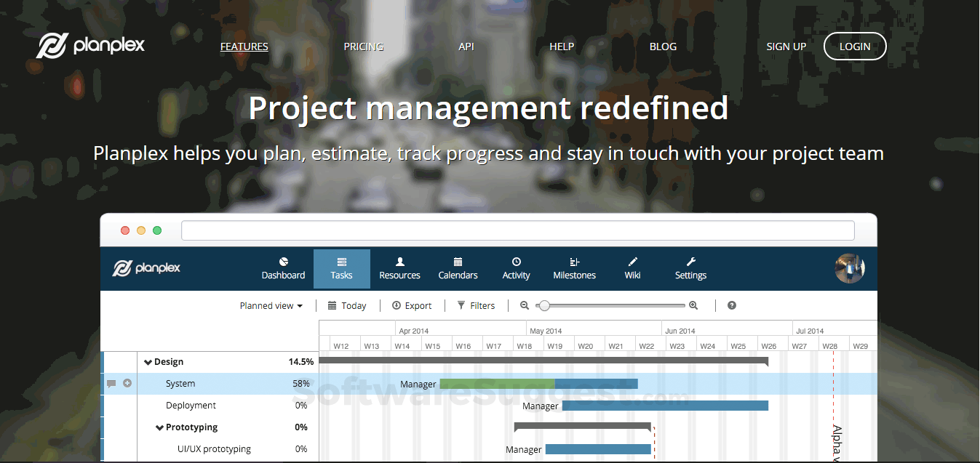Click the System task Gantt bar

click(x=538, y=384)
